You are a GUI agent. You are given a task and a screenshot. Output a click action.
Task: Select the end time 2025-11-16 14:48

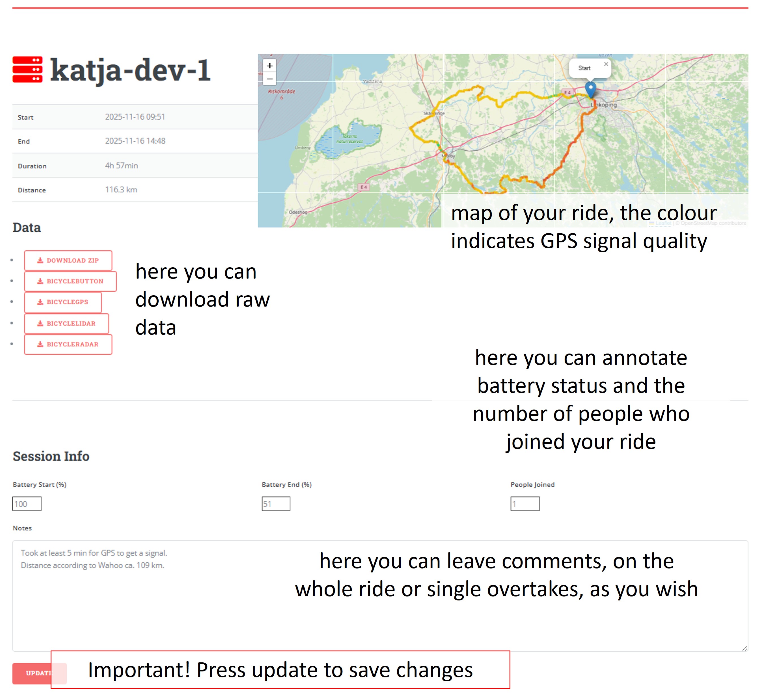(135, 141)
